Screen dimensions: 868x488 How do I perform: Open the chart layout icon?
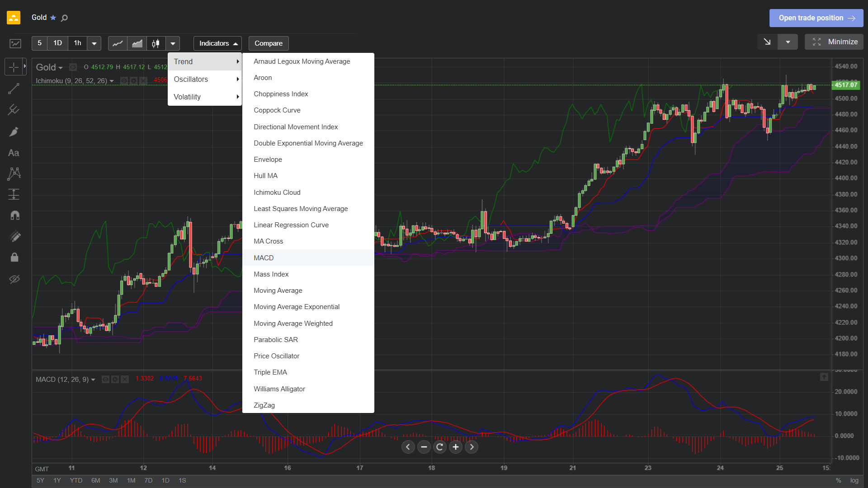pos(15,43)
